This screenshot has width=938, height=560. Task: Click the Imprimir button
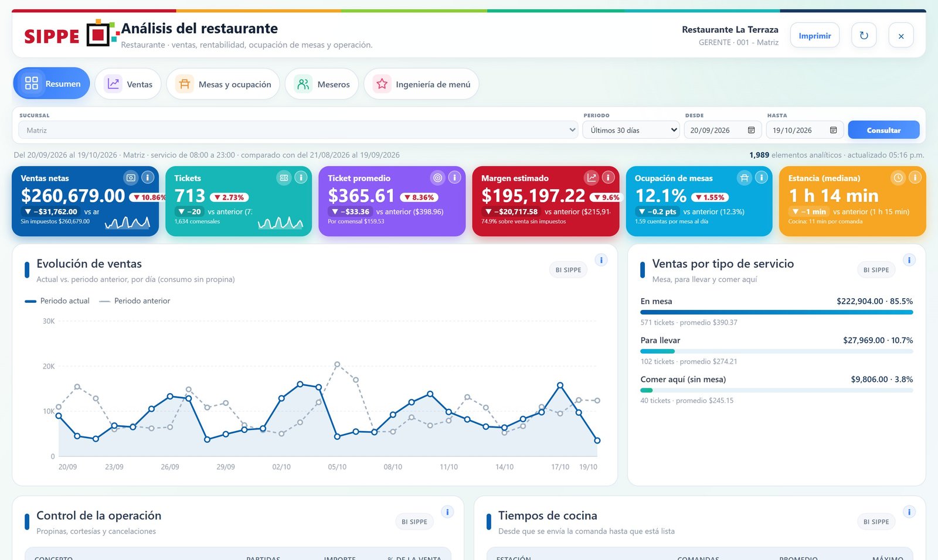815,36
